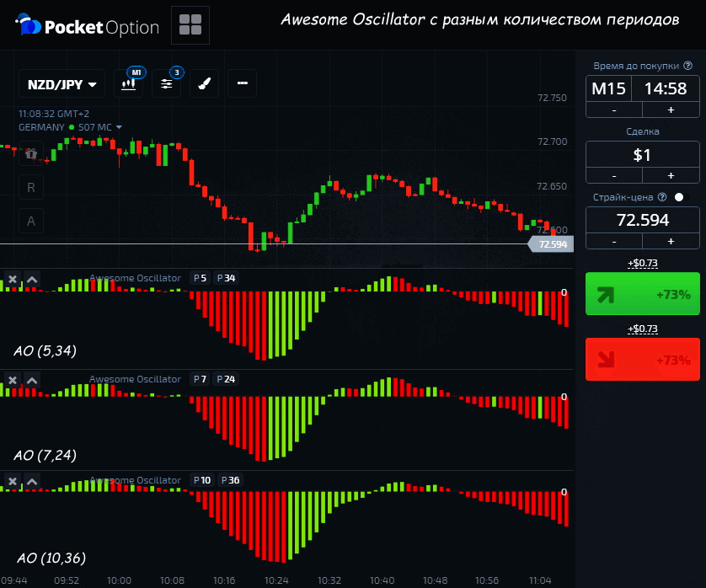The height and width of the screenshot is (588, 706).
Task: Click the gift bonus icon on chart
Action: (31, 153)
